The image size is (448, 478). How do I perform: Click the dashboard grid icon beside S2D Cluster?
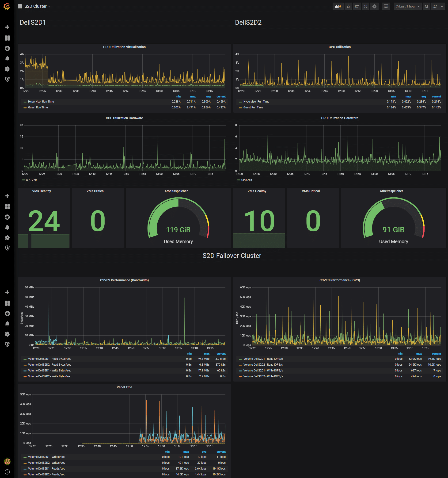[20, 6]
